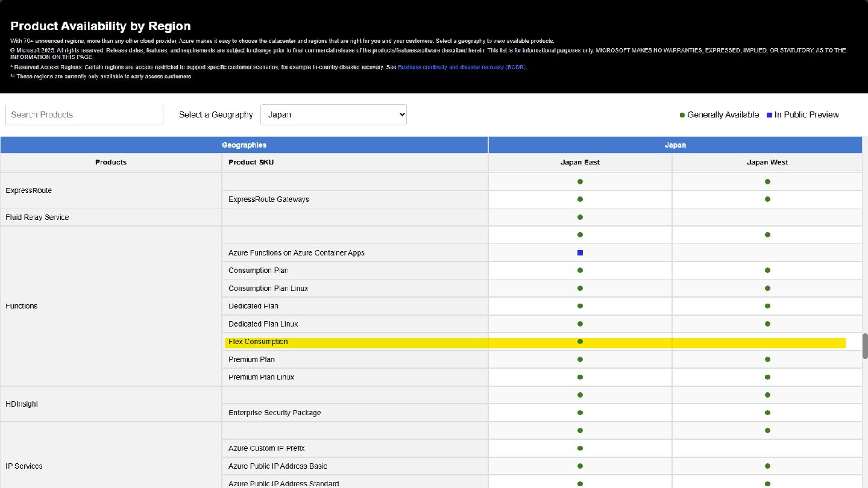The width and height of the screenshot is (868, 488).
Task: Click Japan East dot for Fluid Relay Service
Action: (580, 217)
